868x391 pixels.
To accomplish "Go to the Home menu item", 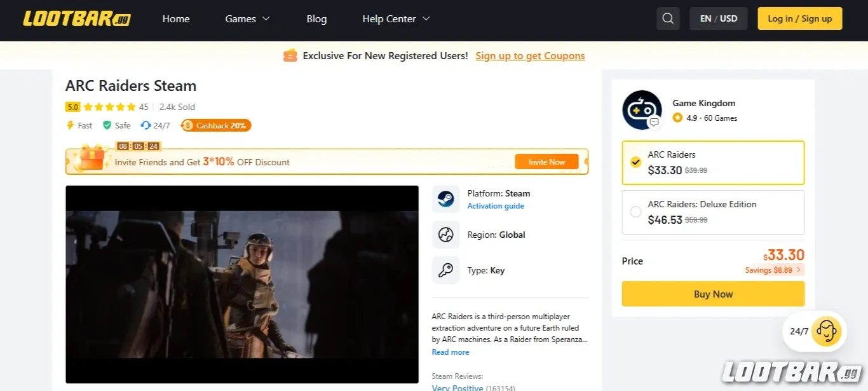I will (x=176, y=19).
